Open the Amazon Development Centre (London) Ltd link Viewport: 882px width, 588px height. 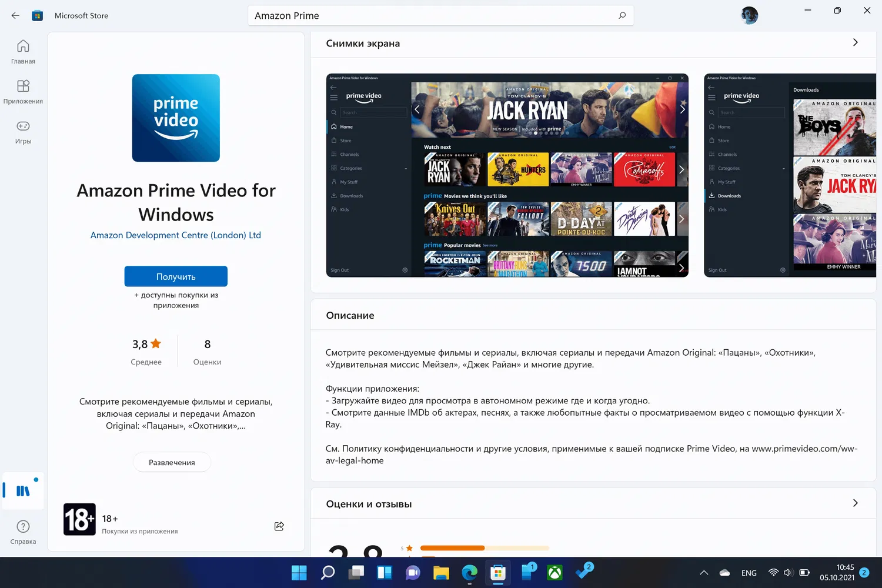point(176,235)
